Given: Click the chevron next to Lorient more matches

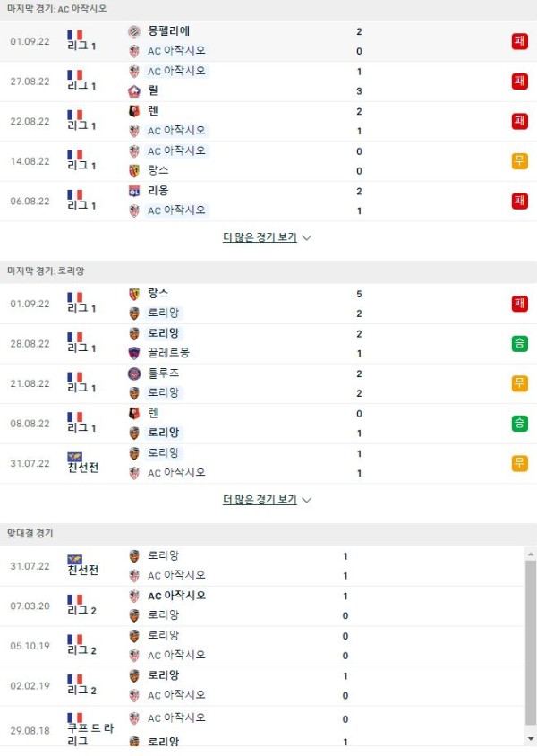Looking at the screenshot, I should 306,500.
